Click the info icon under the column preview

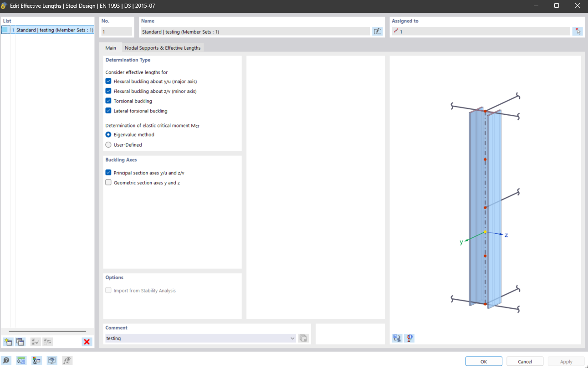coord(409,338)
